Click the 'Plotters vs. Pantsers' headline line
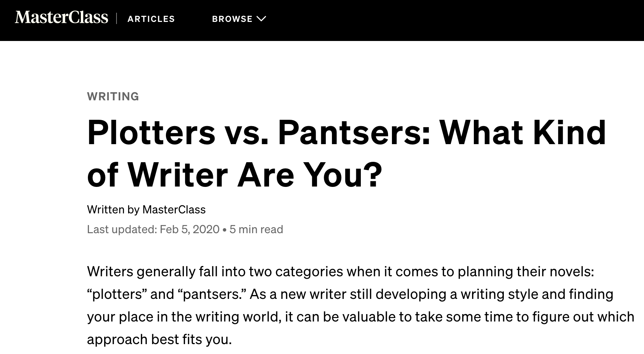 point(347,133)
